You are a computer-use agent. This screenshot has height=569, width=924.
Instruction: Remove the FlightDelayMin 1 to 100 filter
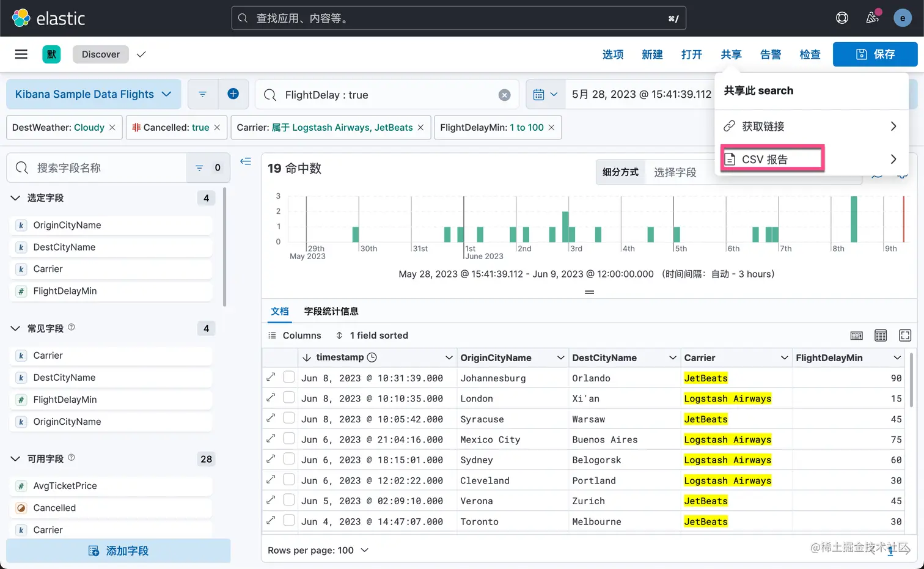(551, 128)
